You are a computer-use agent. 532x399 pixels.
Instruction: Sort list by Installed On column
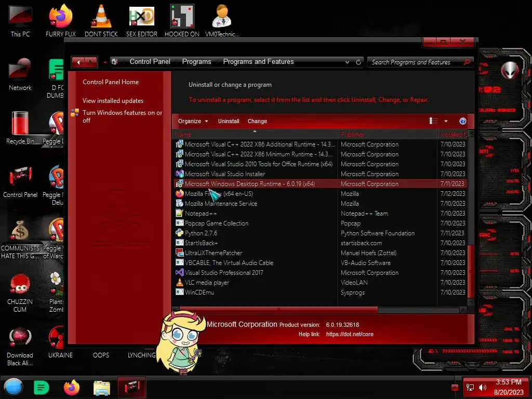453,135
